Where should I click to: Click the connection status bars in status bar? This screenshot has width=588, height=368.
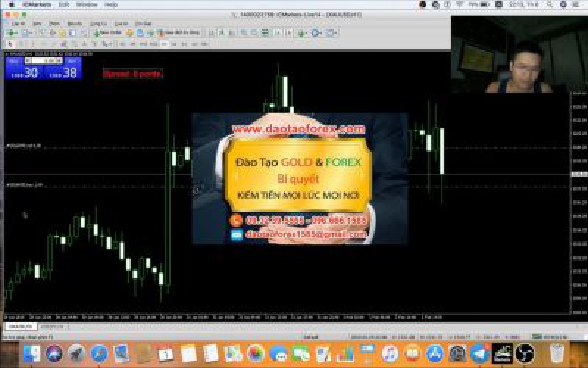tap(538, 337)
